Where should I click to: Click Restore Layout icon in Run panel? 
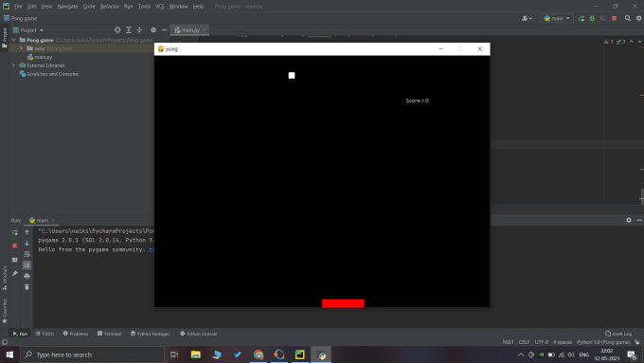click(x=15, y=260)
